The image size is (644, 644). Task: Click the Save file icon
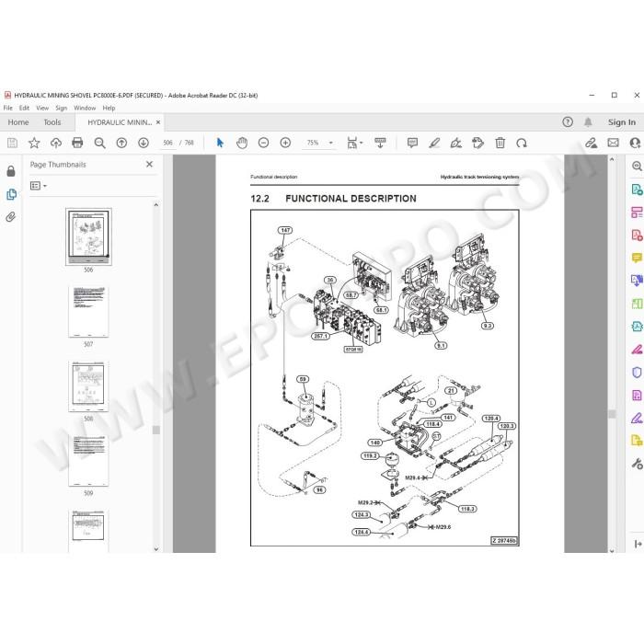(12, 143)
